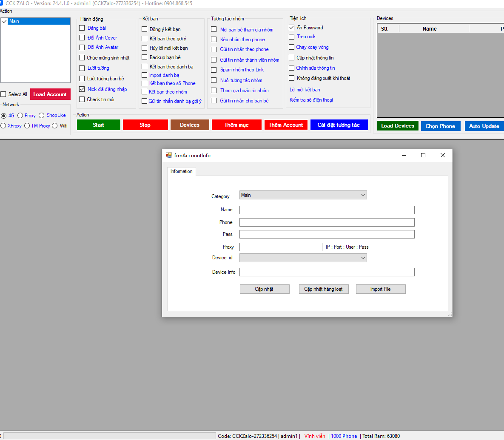
Task: Toggle the Ẩn Password checkbox
Action: pos(291,27)
